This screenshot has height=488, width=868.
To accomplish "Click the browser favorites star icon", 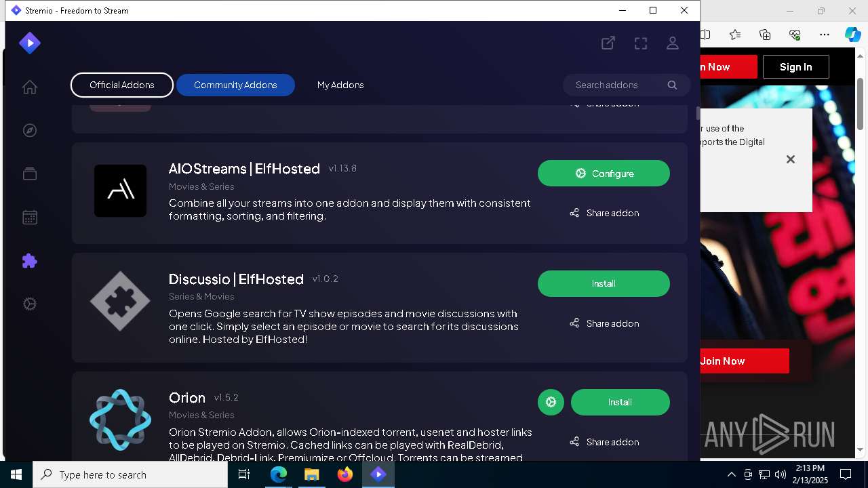I will point(735,35).
